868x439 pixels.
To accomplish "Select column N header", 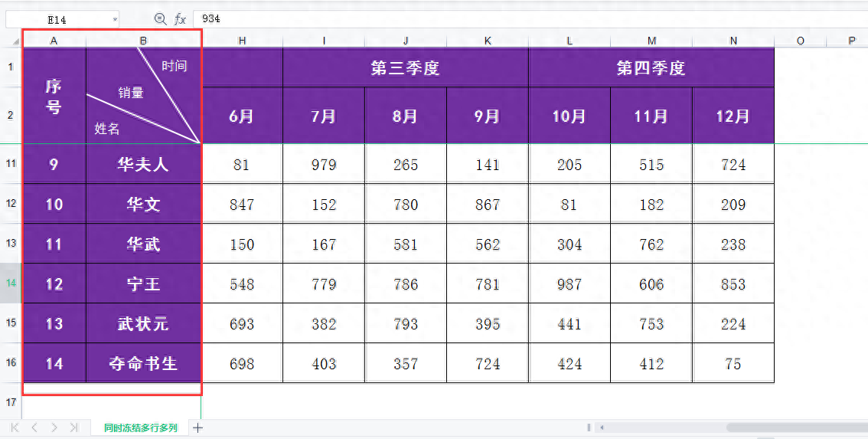I will (733, 41).
